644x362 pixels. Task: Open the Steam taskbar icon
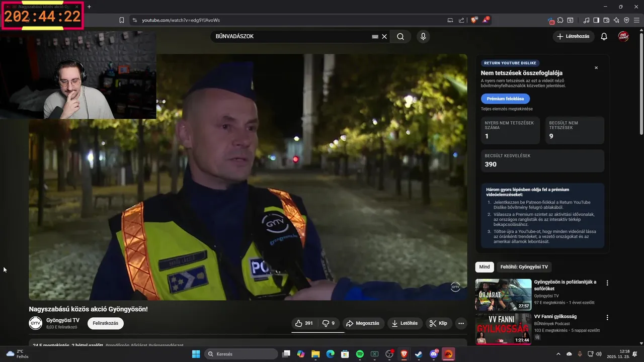coord(419,354)
